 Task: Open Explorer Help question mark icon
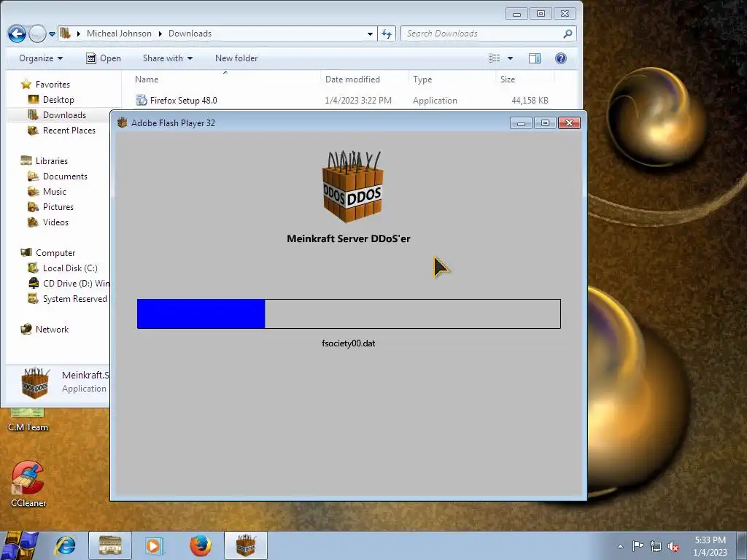coord(561,58)
